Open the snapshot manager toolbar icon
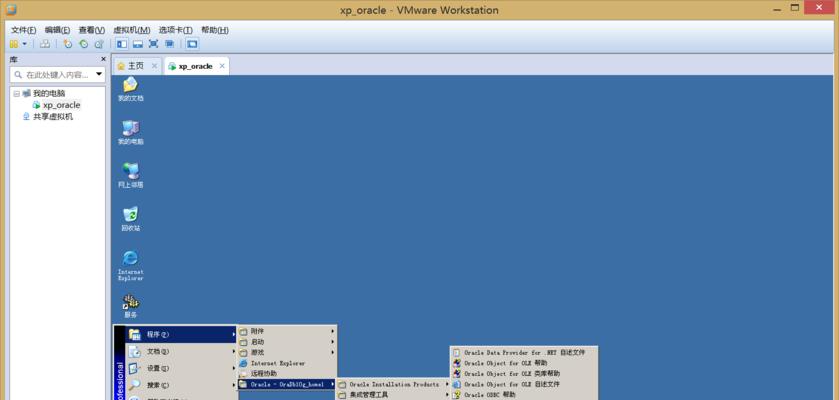 point(99,44)
